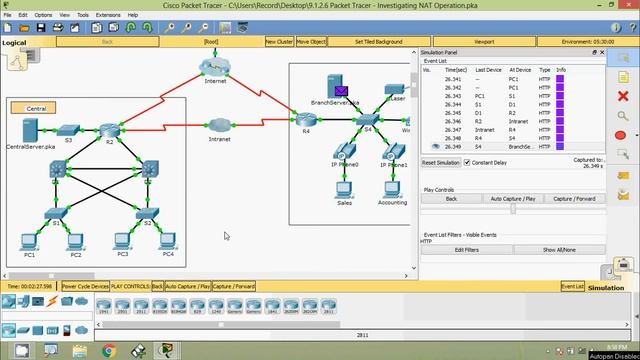Open the View menu
Screen dimensions: 640x360
pyautogui.click(x=64, y=15)
